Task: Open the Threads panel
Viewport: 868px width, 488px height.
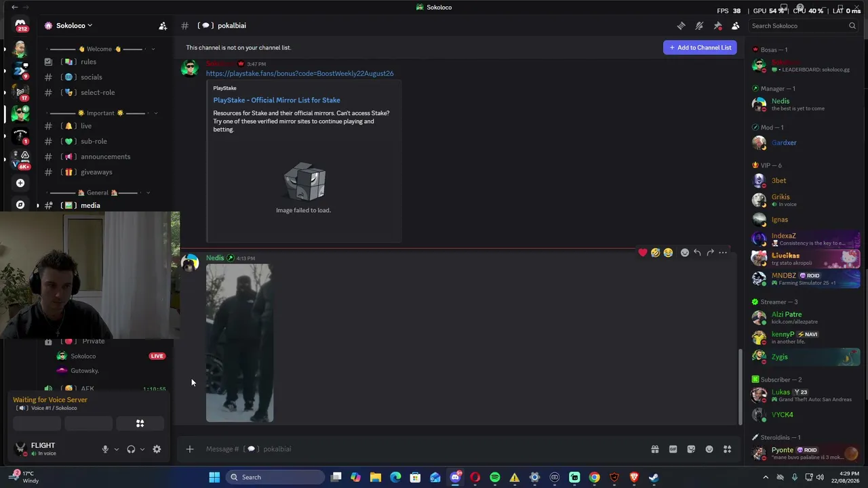Action: (x=681, y=26)
